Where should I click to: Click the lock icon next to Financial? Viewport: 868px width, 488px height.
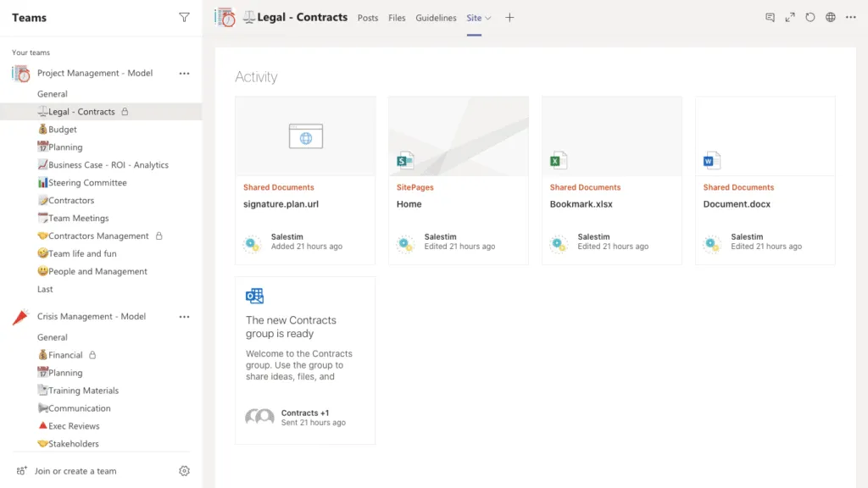(x=92, y=355)
